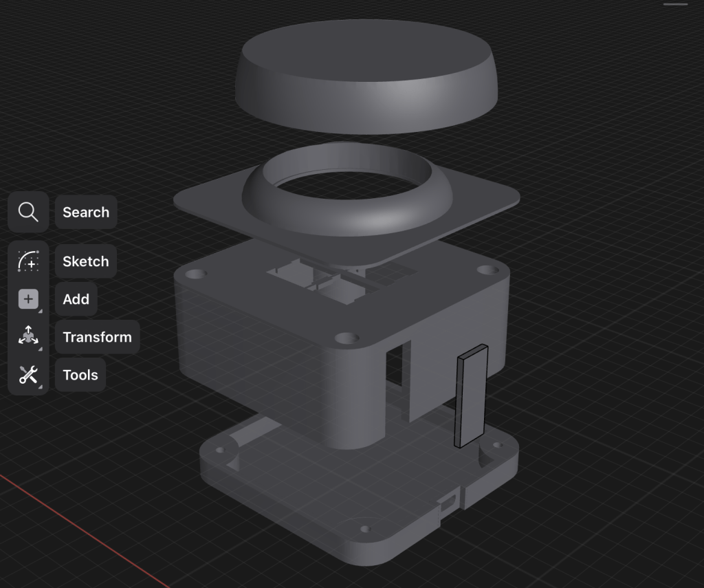Click the Search magnifying glass icon
The height and width of the screenshot is (588, 704).
pyautogui.click(x=28, y=212)
